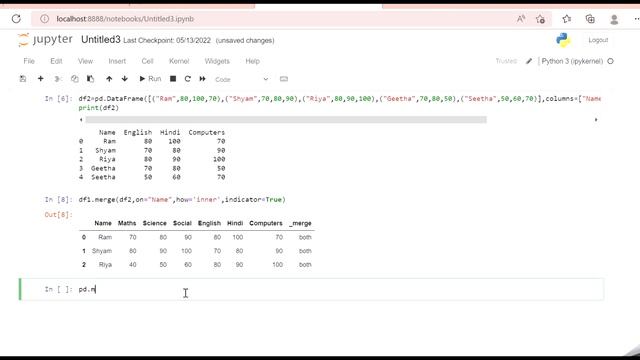Click the Python 3 (ipykernel) kernel name

coord(572,61)
